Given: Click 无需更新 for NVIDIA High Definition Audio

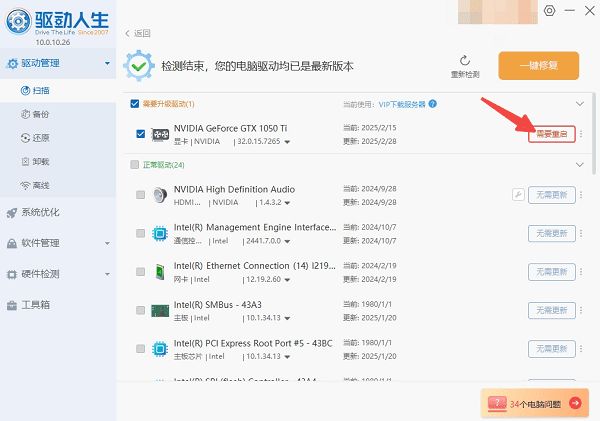Looking at the screenshot, I should [551, 195].
